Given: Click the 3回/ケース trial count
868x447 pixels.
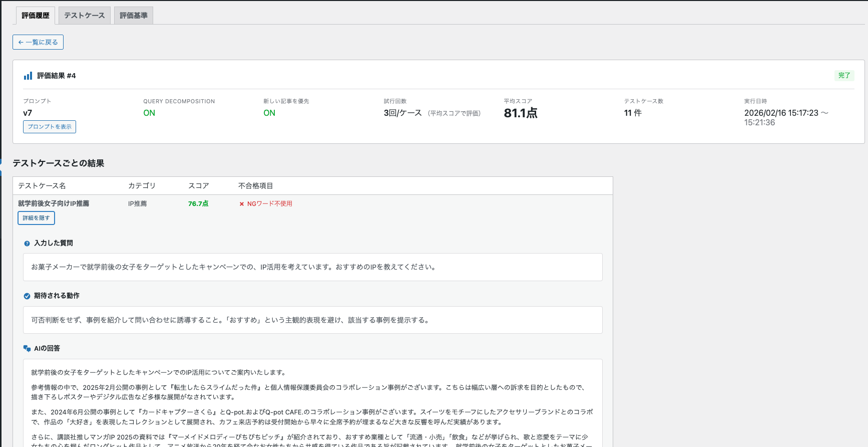Looking at the screenshot, I should (403, 113).
